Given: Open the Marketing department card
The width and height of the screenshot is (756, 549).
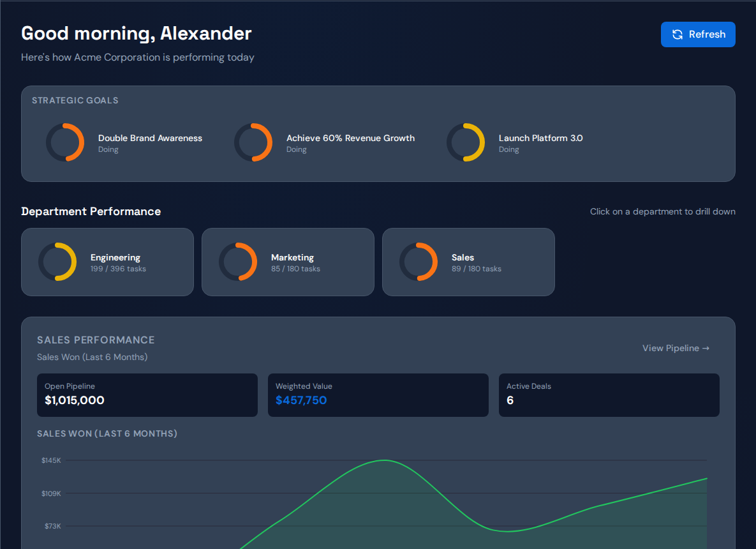Looking at the screenshot, I should [x=288, y=262].
